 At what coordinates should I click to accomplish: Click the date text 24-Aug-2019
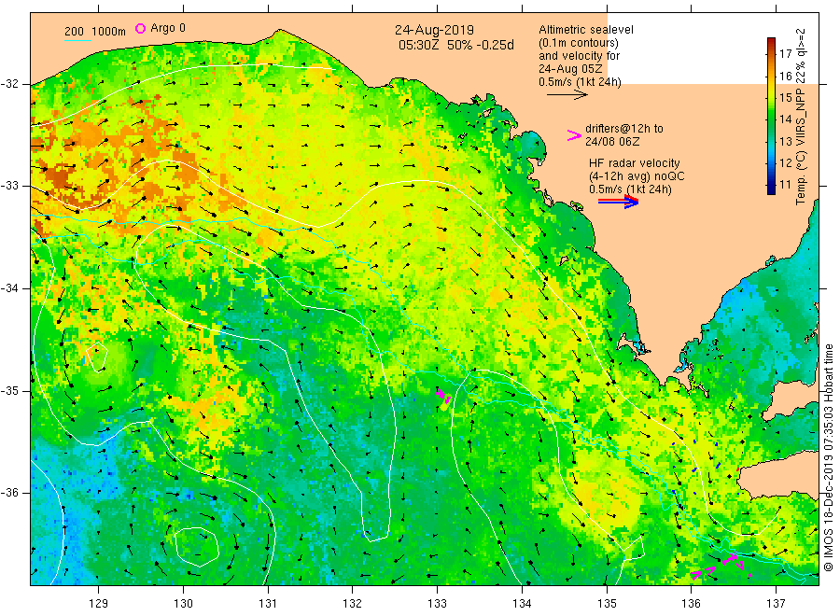point(434,30)
